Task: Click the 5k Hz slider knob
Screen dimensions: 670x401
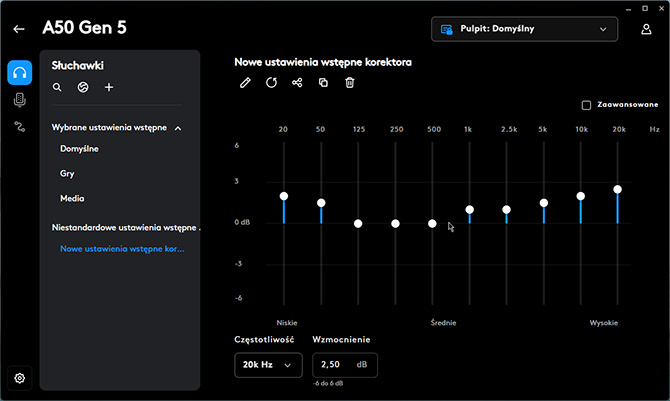Action: 544,203
